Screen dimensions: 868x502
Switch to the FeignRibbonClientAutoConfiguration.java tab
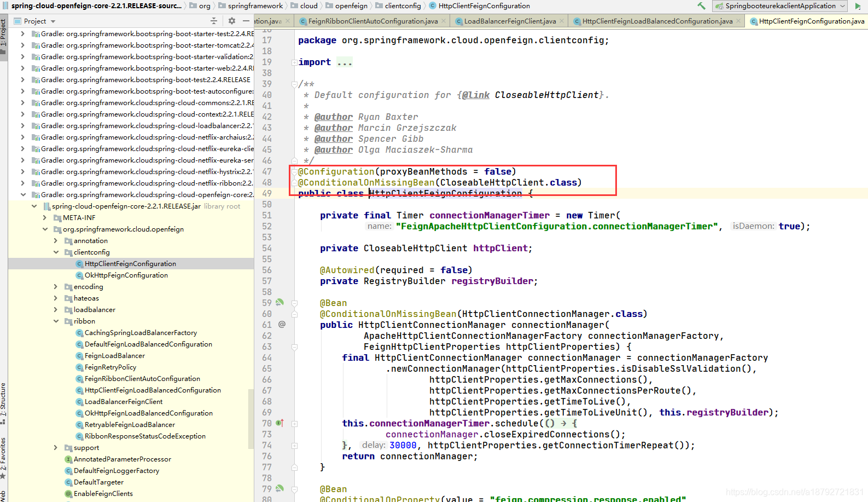(x=373, y=21)
